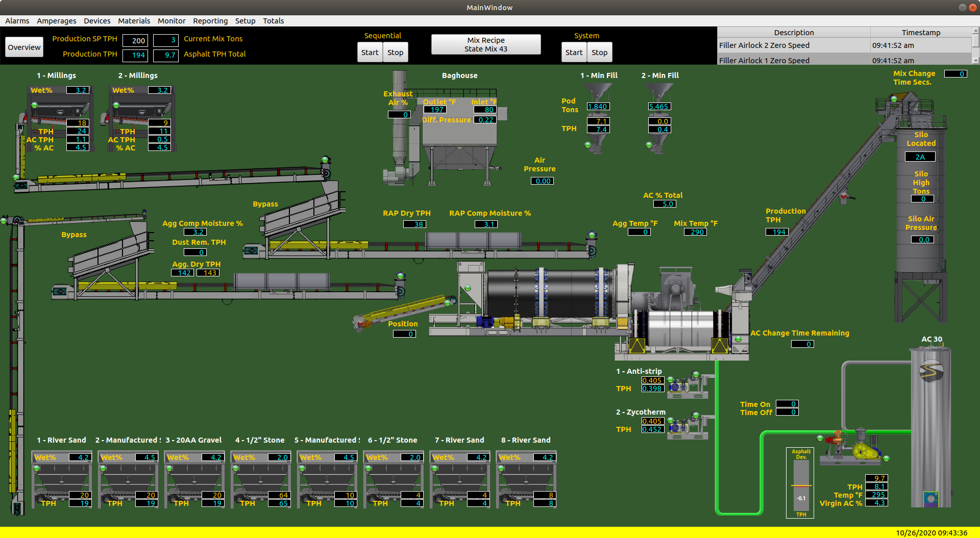
Task: Click the 2 - Millings feeder bin graphic
Action: coord(141,118)
